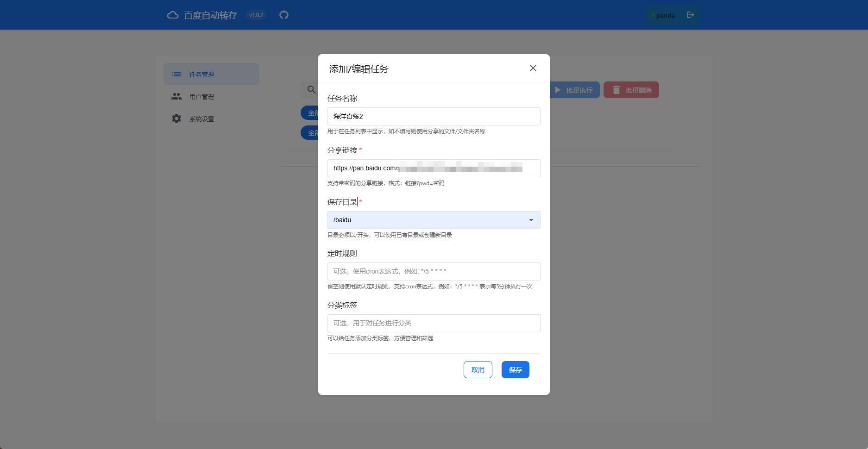The height and width of the screenshot is (449, 868).
Task: Open 用户管理 in the sidebar
Action: click(211, 96)
